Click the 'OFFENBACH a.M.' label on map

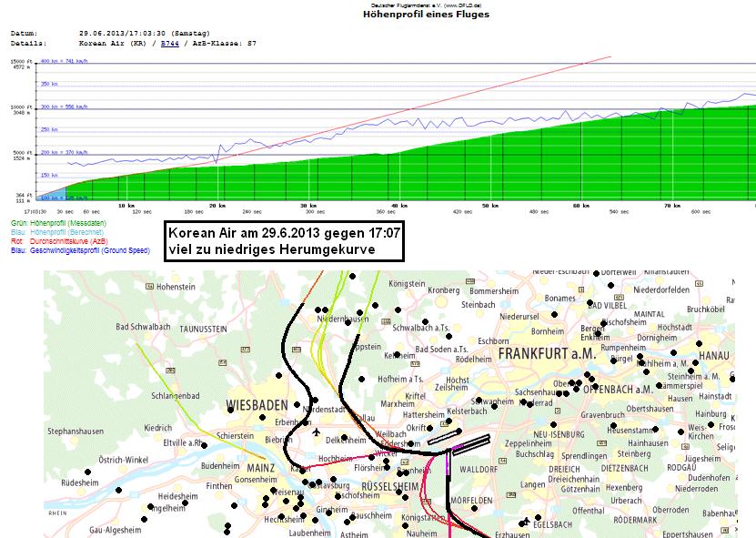[x=618, y=389]
